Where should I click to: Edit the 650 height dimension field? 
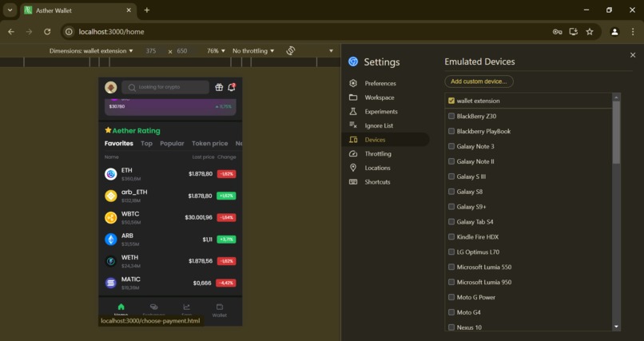182,51
